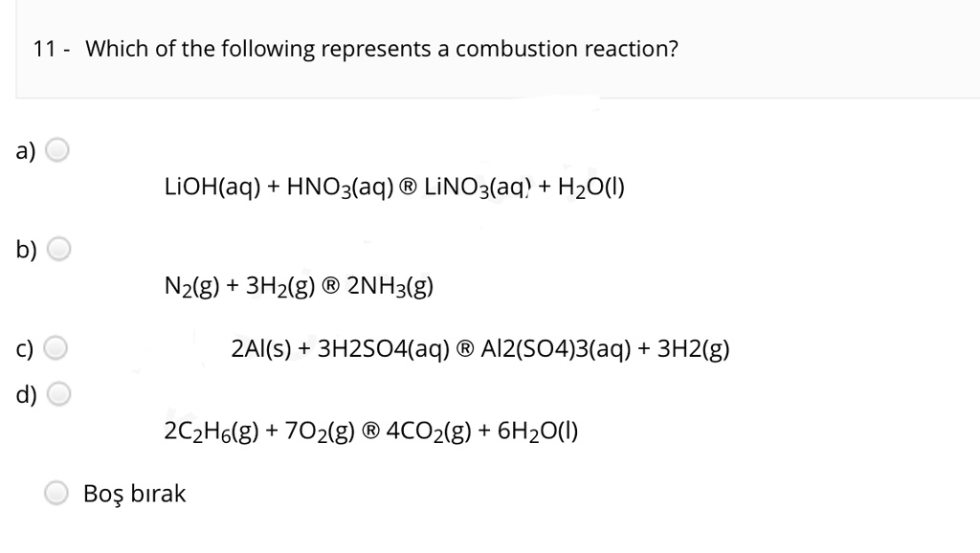Click the "Boş bırak" label text
The height and width of the screenshot is (553, 980).
coord(135,494)
